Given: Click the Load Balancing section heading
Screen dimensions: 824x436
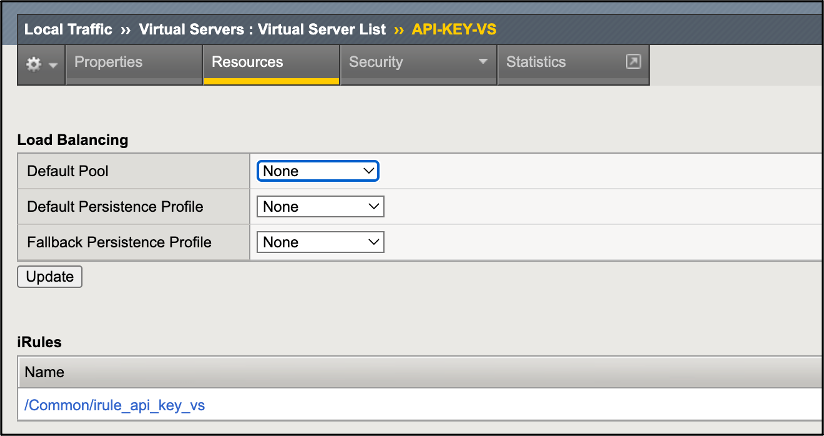Looking at the screenshot, I should 73,140.
